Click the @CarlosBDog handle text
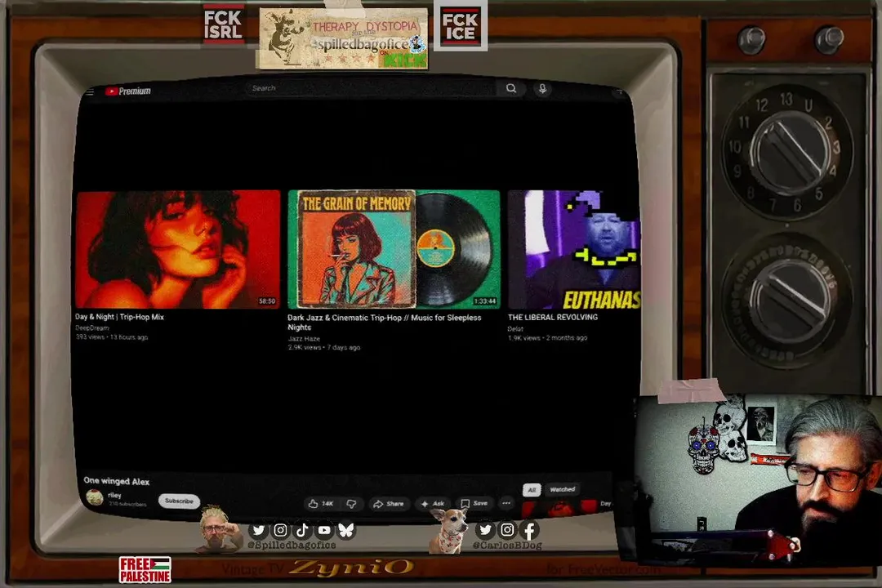This screenshot has width=882, height=588. point(507,546)
